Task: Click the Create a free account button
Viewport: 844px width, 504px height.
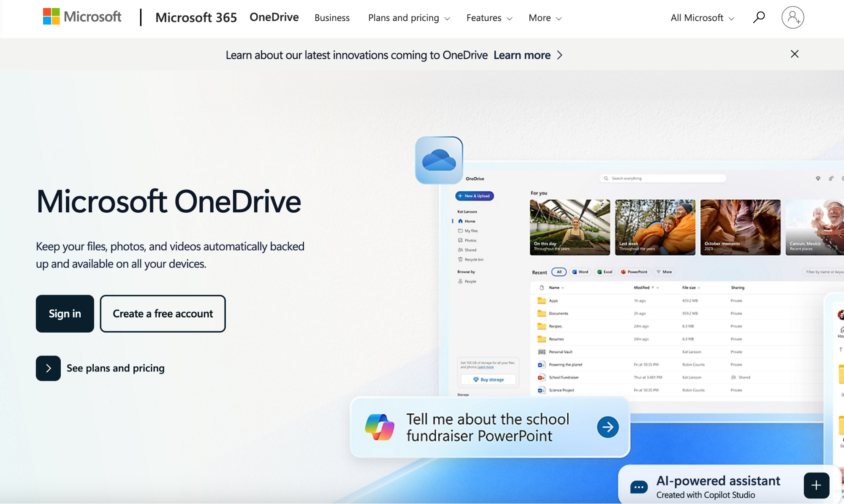Action: (x=163, y=314)
